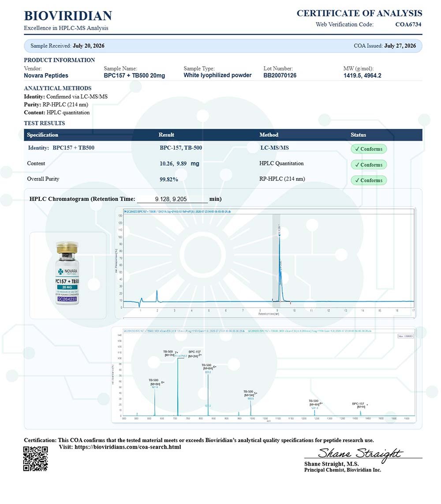Click retention time field 9.128, 9.205
The image size is (441, 504).
tap(172, 199)
